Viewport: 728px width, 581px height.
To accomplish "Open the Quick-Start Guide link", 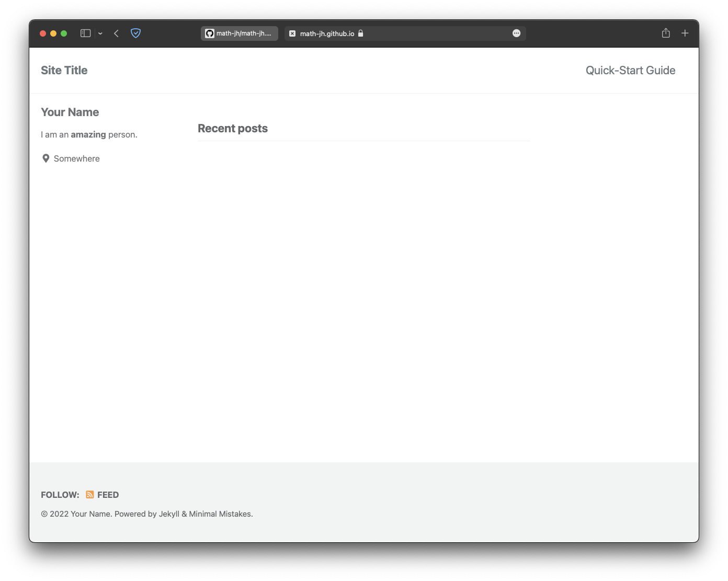I will coord(630,70).
